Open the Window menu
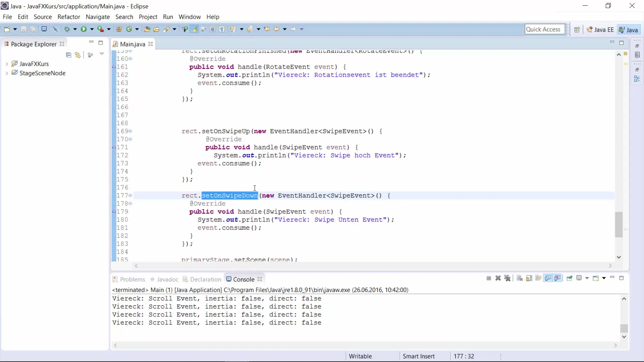The image size is (644, 362). [x=190, y=17]
